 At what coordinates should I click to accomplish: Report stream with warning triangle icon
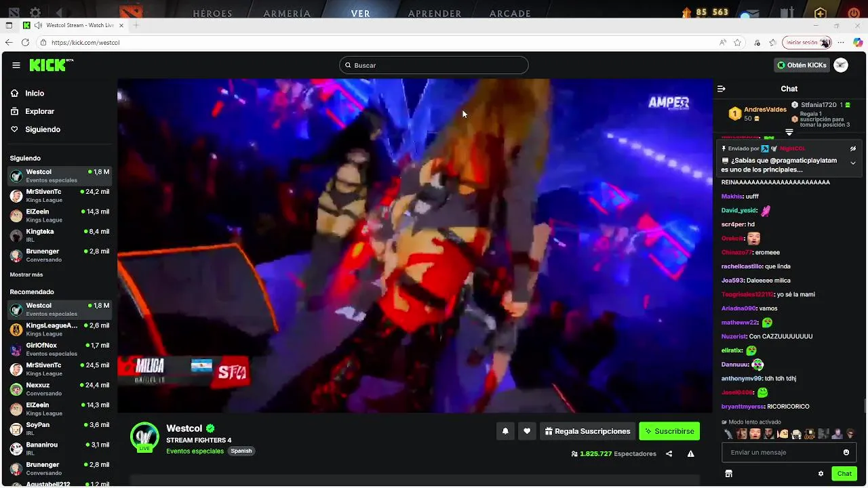point(690,453)
